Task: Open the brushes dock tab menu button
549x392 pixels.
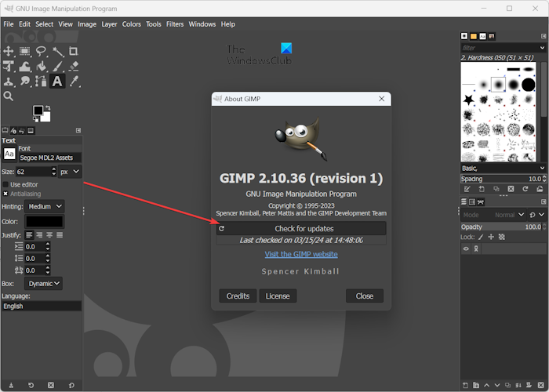Action: tap(544, 36)
